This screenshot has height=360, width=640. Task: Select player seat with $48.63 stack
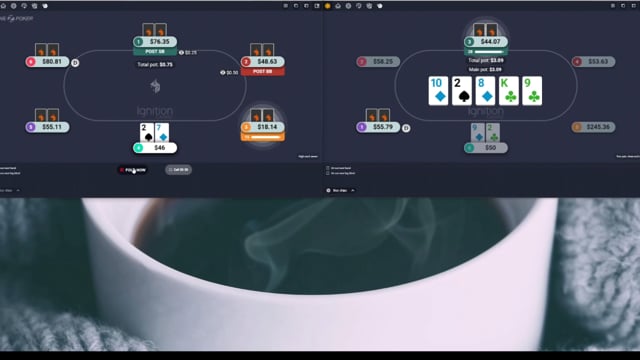[263, 61]
